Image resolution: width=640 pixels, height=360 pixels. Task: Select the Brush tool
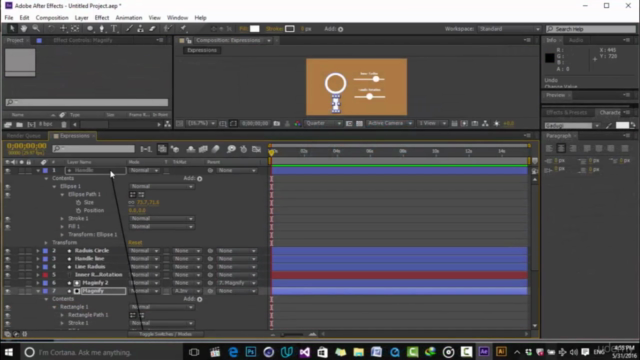click(129, 29)
